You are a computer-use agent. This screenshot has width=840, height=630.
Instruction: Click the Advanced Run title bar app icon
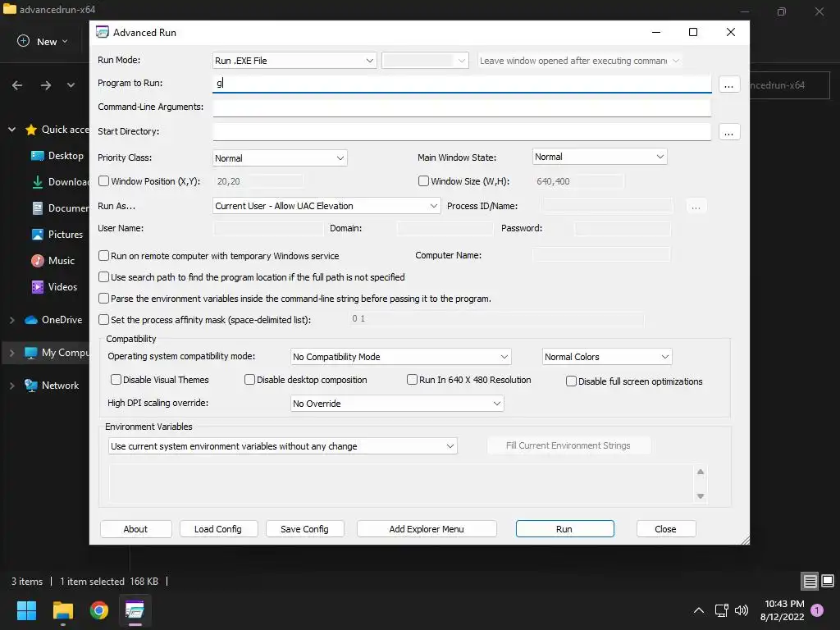pyautogui.click(x=103, y=32)
